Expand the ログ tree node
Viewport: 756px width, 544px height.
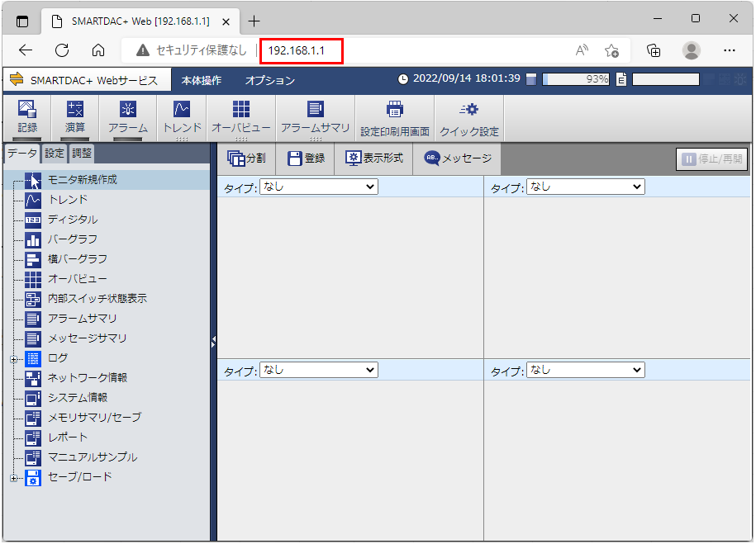coord(12,359)
